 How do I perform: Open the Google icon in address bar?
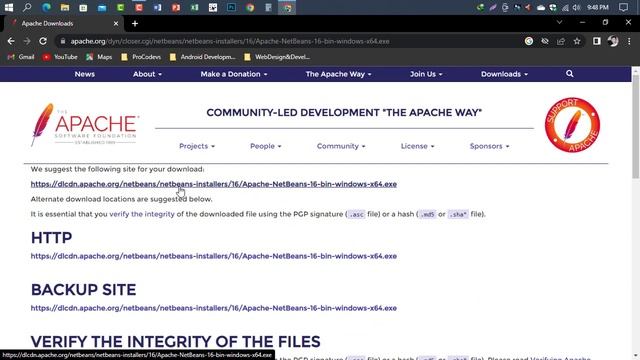coord(529,41)
